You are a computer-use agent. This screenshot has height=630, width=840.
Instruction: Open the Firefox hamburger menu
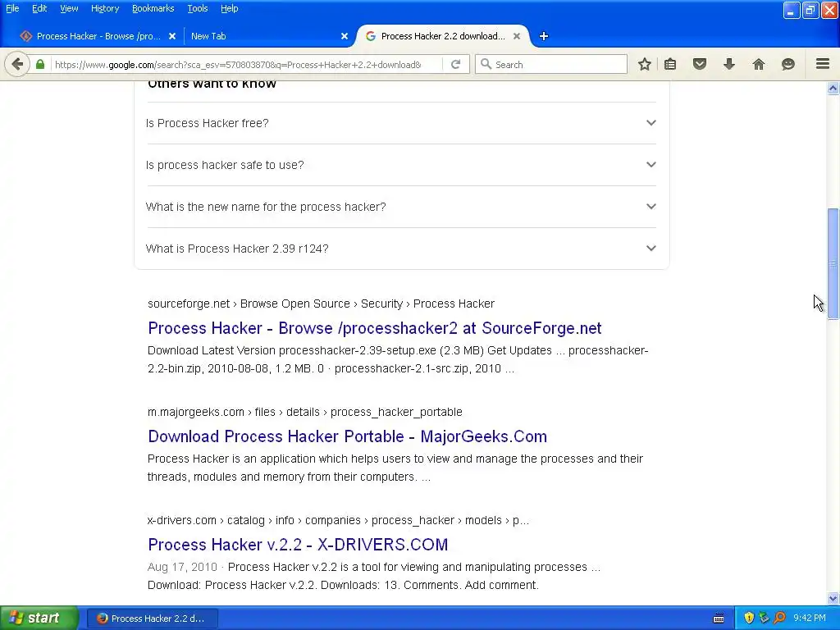coord(823,64)
